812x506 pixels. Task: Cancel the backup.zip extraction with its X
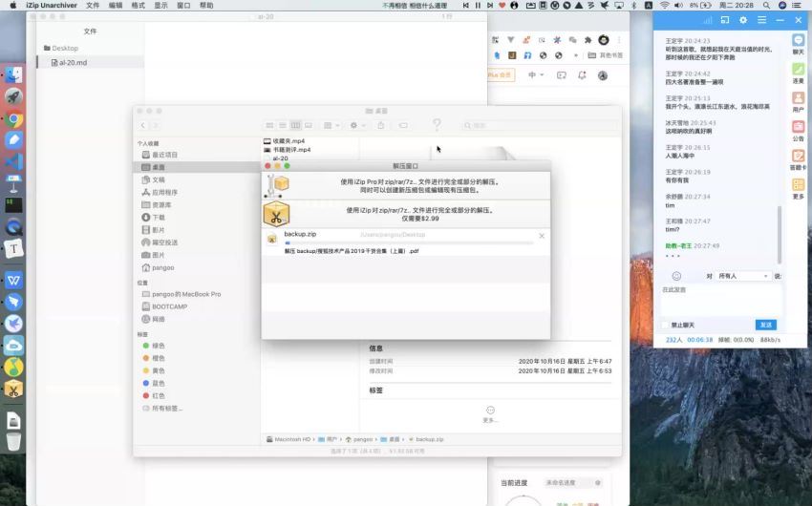coord(542,236)
